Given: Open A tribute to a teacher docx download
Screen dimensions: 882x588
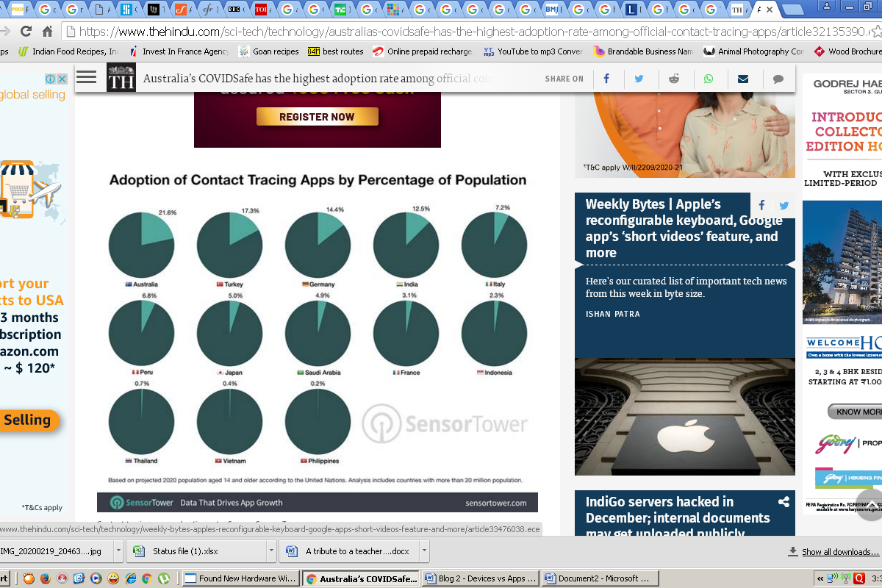Looking at the screenshot, I should [x=349, y=551].
